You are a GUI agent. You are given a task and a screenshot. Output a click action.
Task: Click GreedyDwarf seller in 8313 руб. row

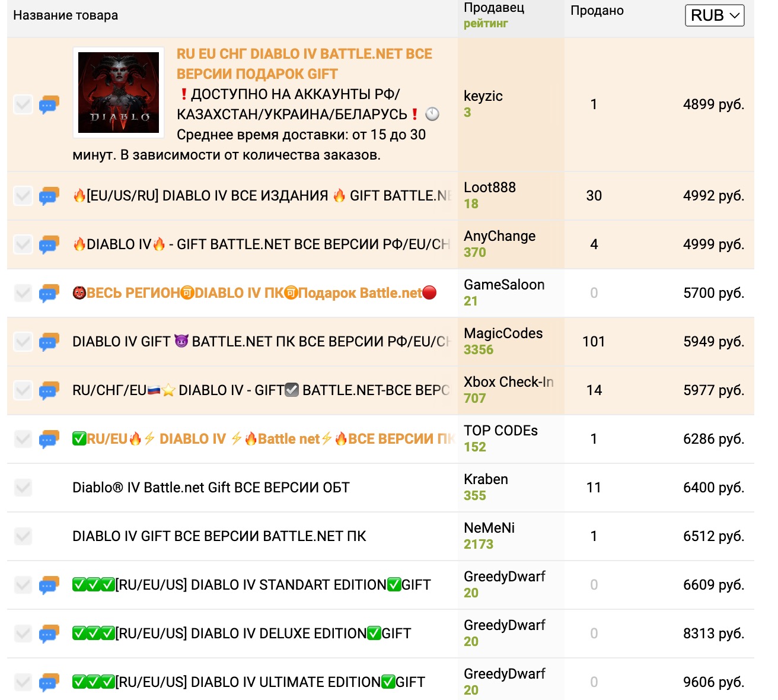tap(505, 625)
